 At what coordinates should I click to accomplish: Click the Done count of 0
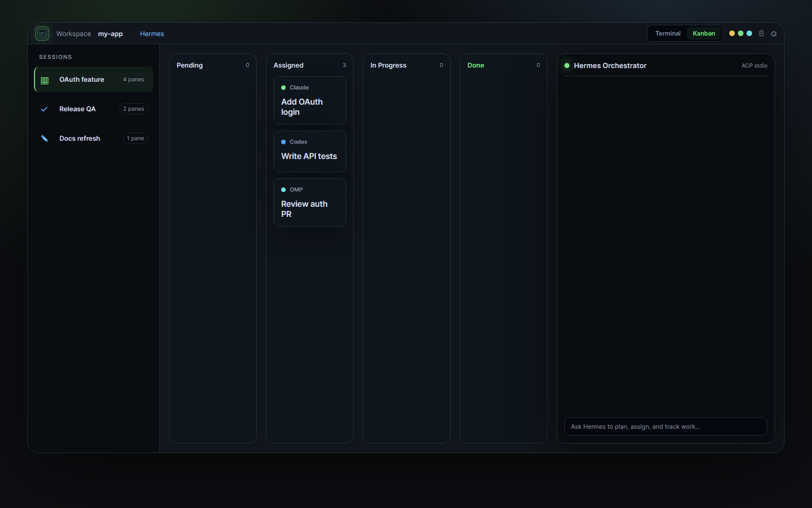tap(538, 66)
